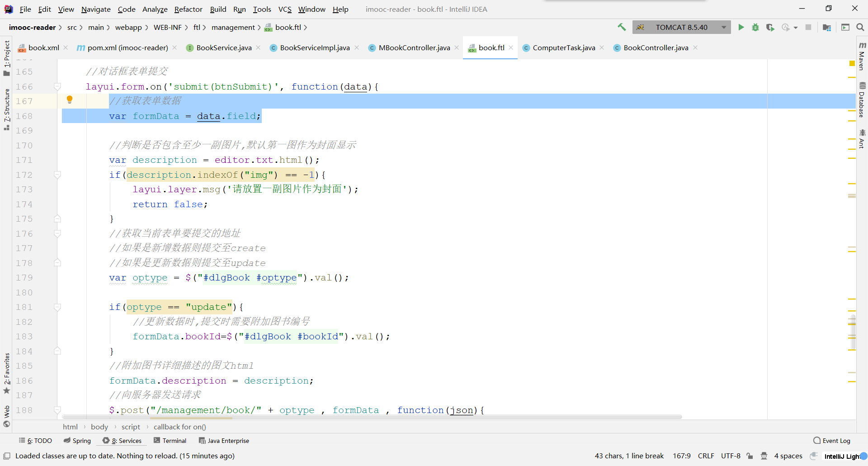The image size is (868, 466).
Task: Click the lightbulb intention icon on line 167
Action: 70,100
